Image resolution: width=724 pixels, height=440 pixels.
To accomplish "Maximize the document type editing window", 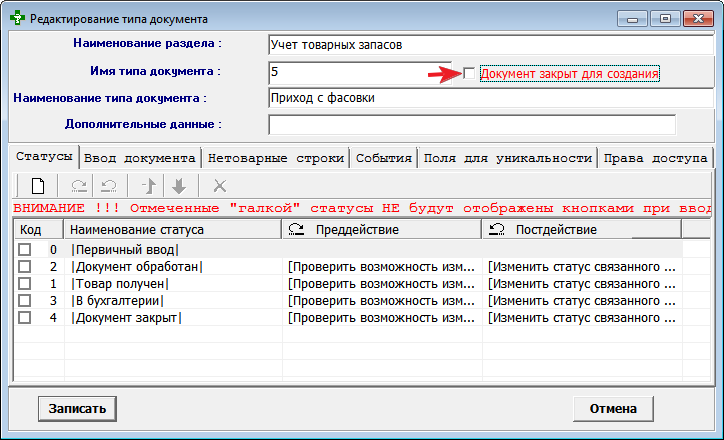I will 665,19.
